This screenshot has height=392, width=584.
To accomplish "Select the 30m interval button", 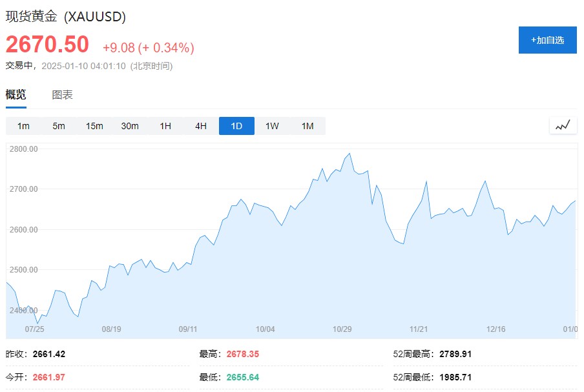I will pyautogui.click(x=130, y=126).
